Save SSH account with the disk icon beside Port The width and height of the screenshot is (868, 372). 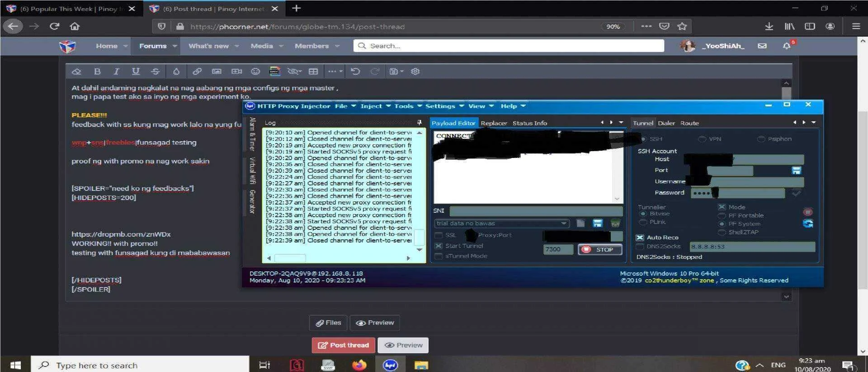(x=797, y=171)
